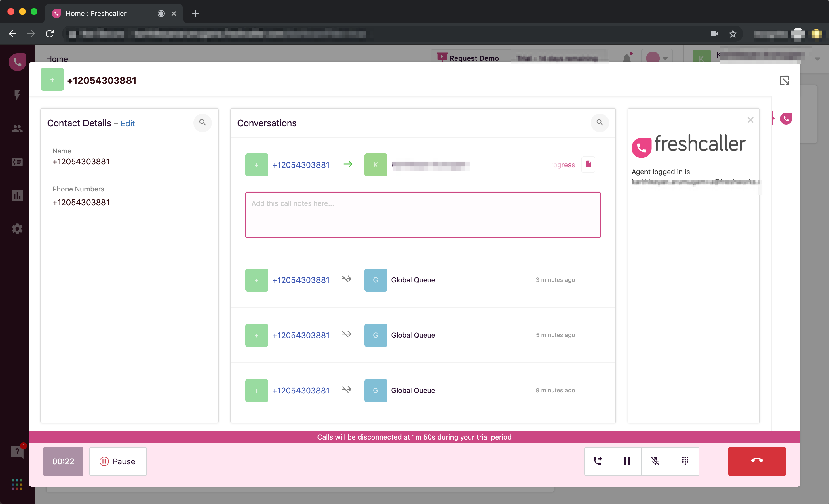Open the app switcher grid icon
Viewport: 829px width, 504px height.
coord(17,484)
